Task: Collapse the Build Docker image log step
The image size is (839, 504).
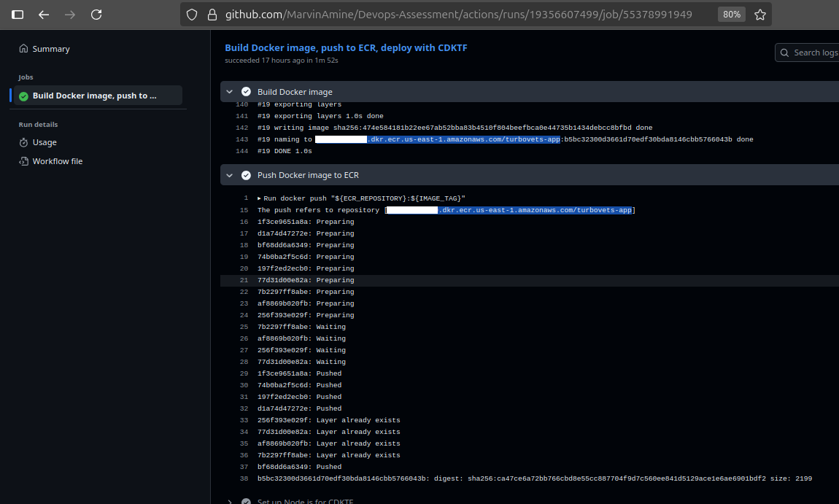Action: [229, 91]
